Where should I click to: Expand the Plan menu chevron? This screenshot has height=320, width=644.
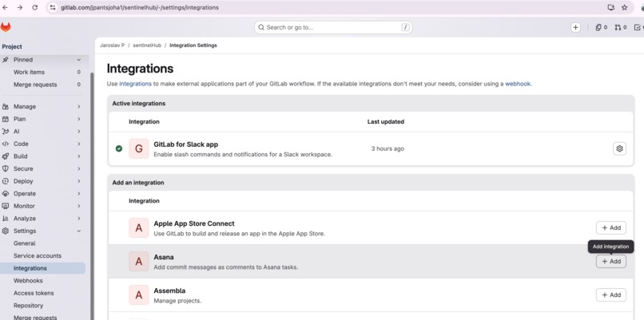[79, 119]
